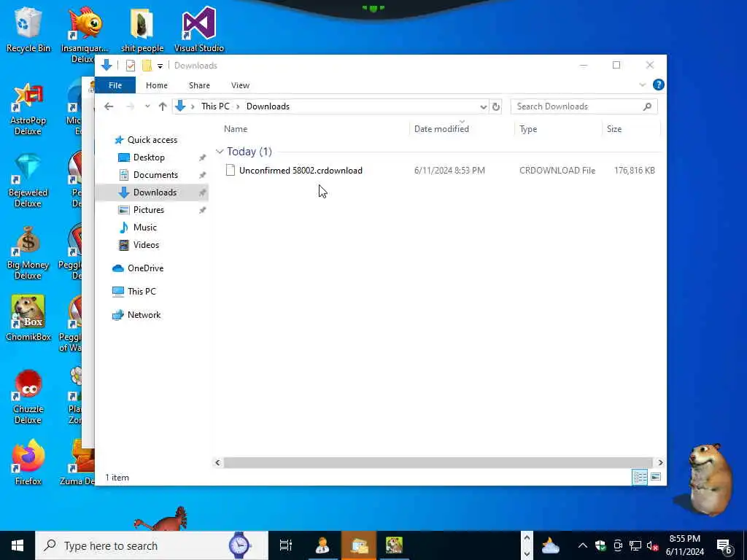This screenshot has height=560, width=747.
Task: Click the New Folder icon in title bar
Action: coord(147,66)
